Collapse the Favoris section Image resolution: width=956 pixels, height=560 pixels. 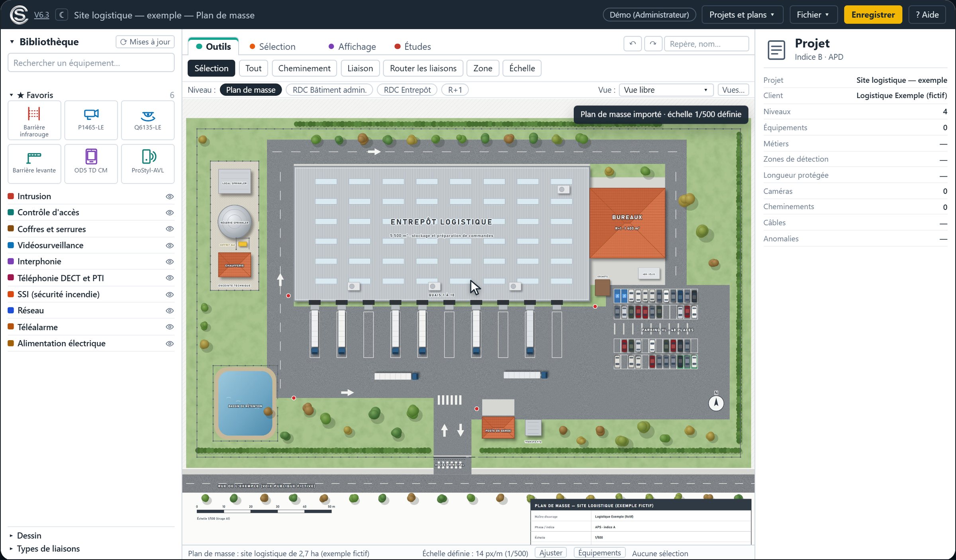(11, 95)
